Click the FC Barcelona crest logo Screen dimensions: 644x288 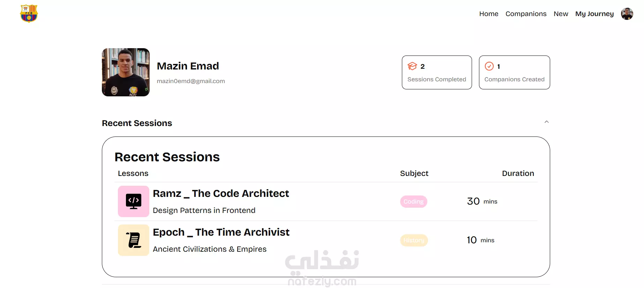[29, 14]
